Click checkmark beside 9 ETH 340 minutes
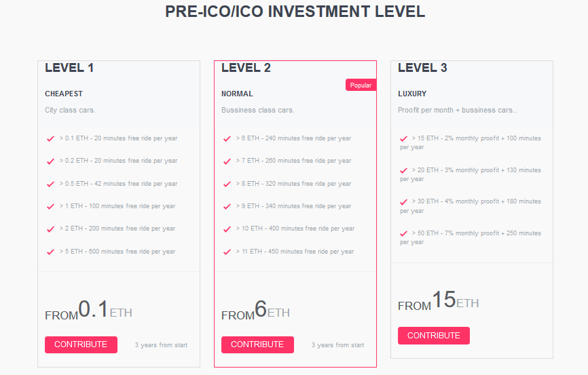The width and height of the screenshot is (588, 375). [x=227, y=207]
